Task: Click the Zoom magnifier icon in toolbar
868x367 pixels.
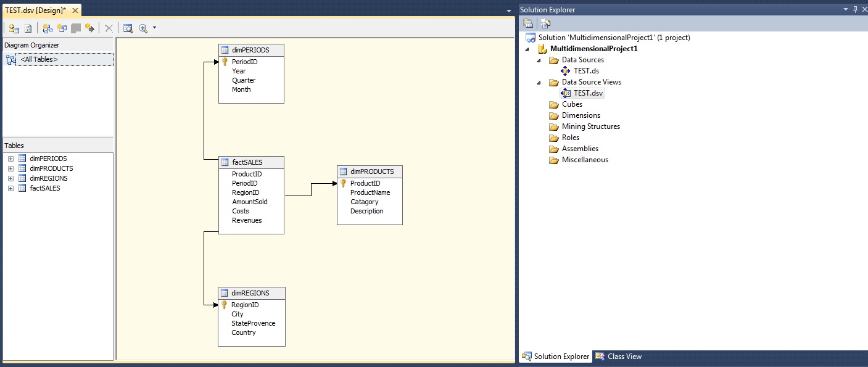Action: click(x=143, y=28)
